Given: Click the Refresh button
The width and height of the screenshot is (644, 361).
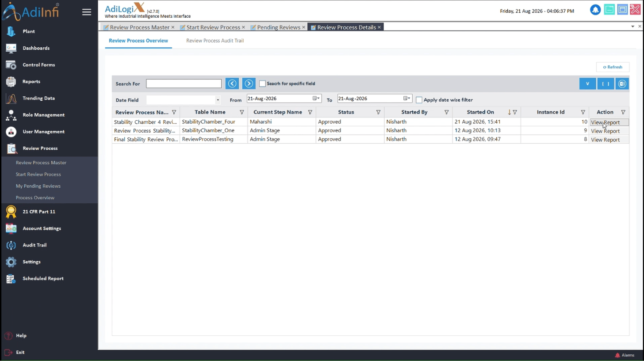Looking at the screenshot, I should click(x=613, y=67).
